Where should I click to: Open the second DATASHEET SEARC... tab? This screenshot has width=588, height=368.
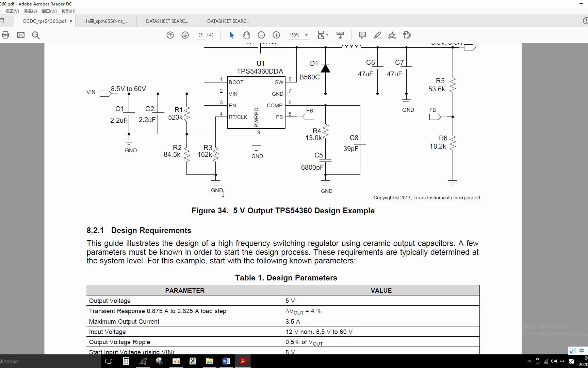pyautogui.click(x=228, y=21)
